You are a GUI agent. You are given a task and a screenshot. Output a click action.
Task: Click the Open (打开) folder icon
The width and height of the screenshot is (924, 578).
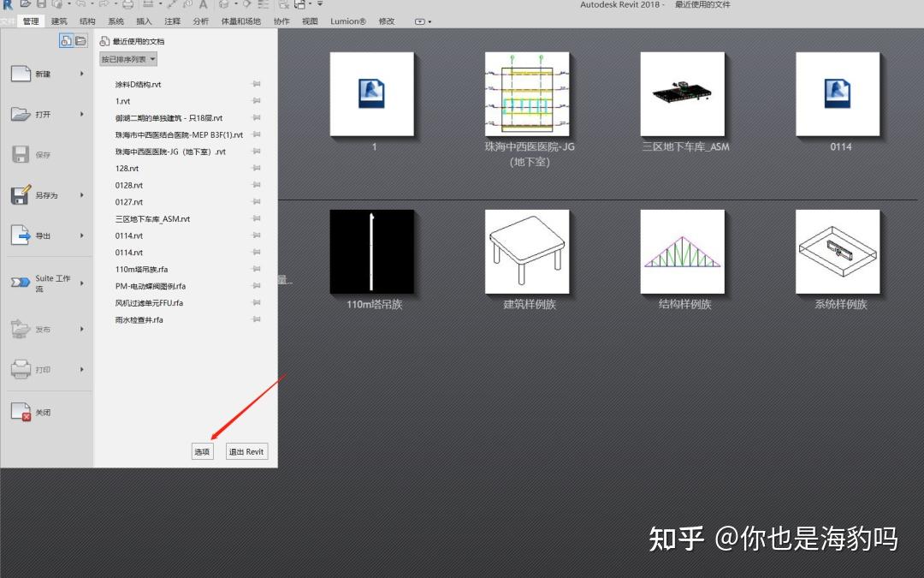tap(21, 114)
